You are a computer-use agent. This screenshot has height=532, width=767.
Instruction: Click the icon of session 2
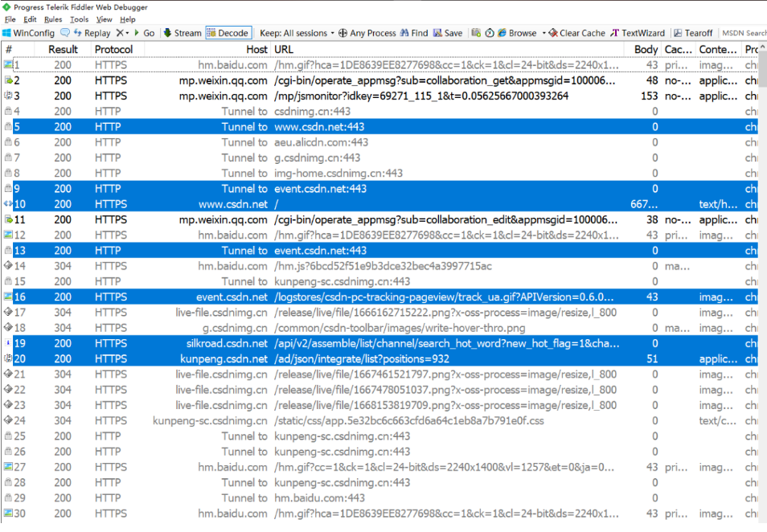point(8,80)
